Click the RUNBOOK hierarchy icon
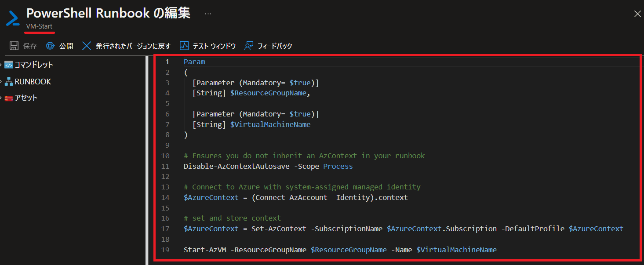This screenshot has height=265, width=644. point(9,82)
